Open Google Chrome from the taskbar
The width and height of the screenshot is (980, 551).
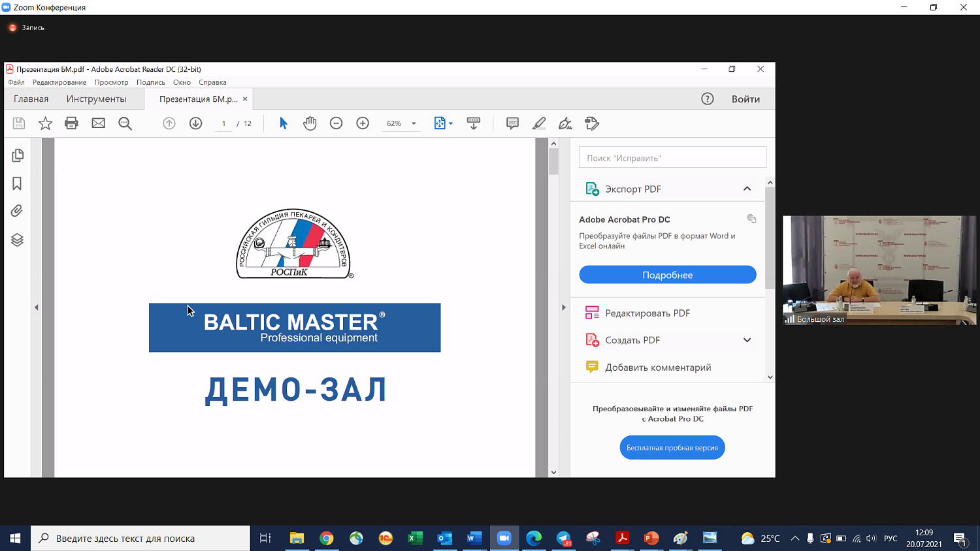[327, 539]
